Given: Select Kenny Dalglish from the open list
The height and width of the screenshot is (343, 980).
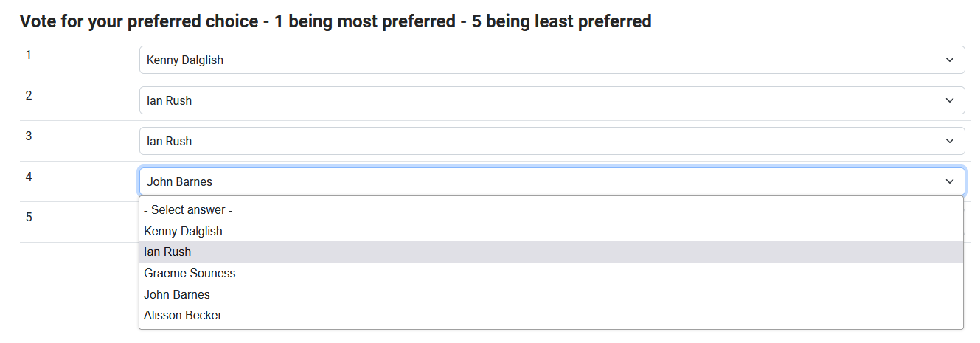Looking at the screenshot, I should pyautogui.click(x=183, y=231).
